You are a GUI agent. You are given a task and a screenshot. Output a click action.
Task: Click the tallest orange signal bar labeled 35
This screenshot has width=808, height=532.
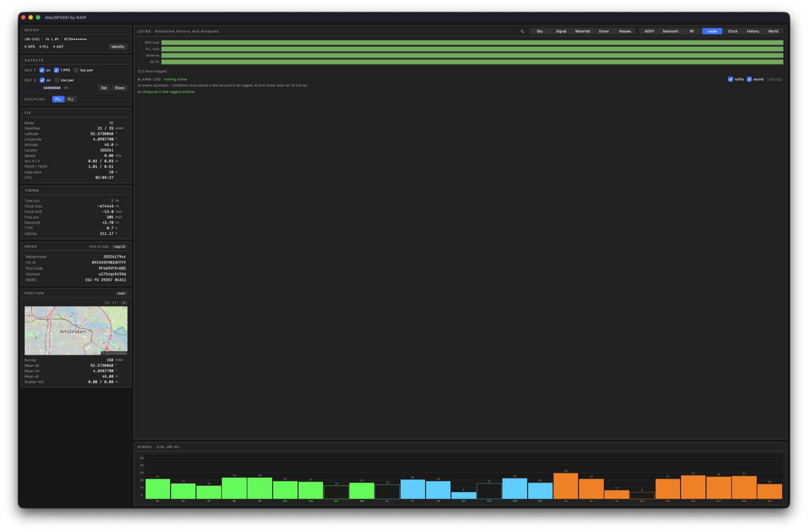pyautogui.click(x=566, y=486)
